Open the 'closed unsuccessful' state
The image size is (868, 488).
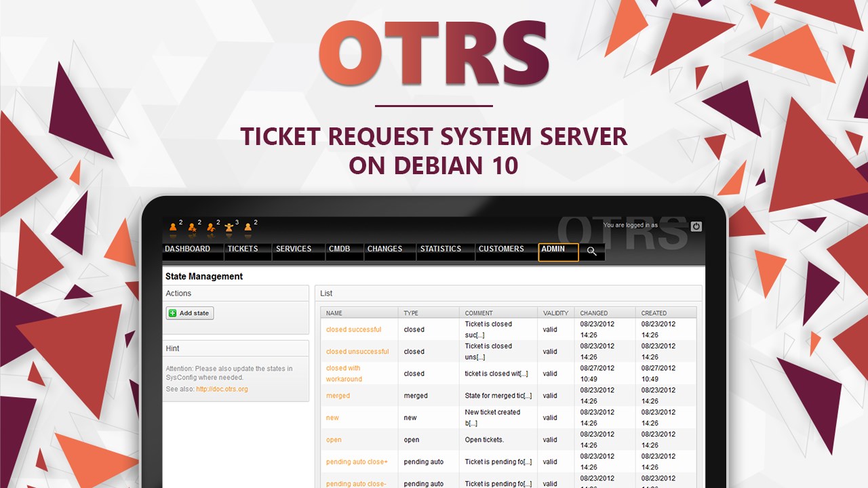[x=357, y=352]
